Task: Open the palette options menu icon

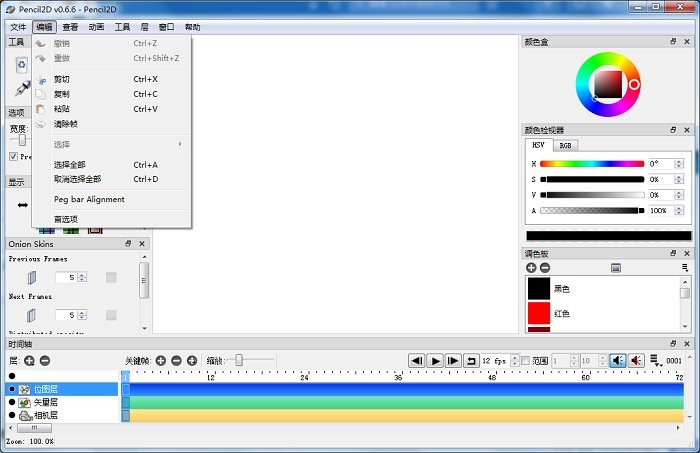Action: click(685, 268)
